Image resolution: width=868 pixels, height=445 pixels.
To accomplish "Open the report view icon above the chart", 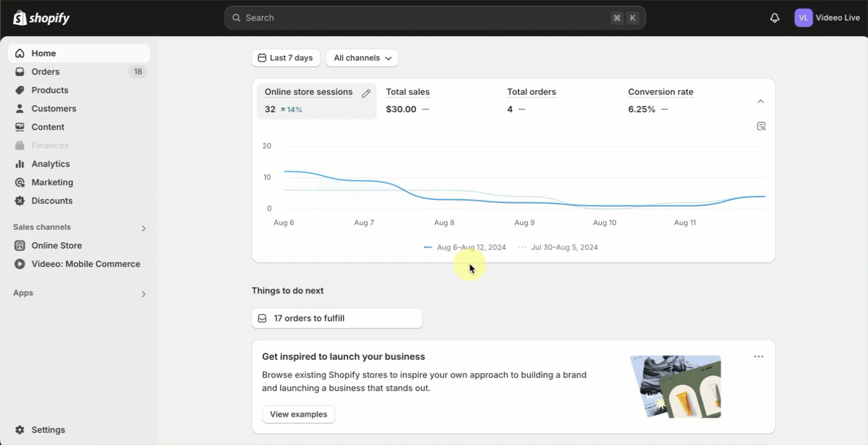I will [761, 126].
